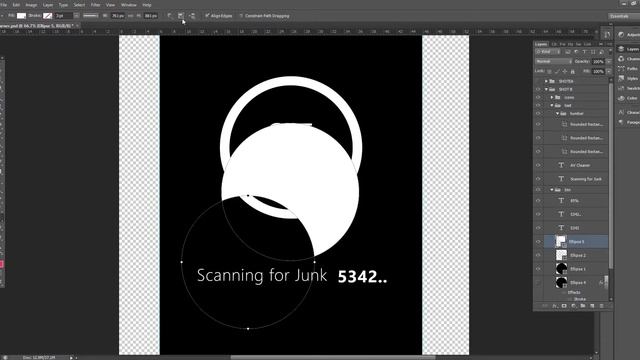Open the path arrangement icon in options bar
The height and width of the screenshot is (360, 640).
pos(192,16)
